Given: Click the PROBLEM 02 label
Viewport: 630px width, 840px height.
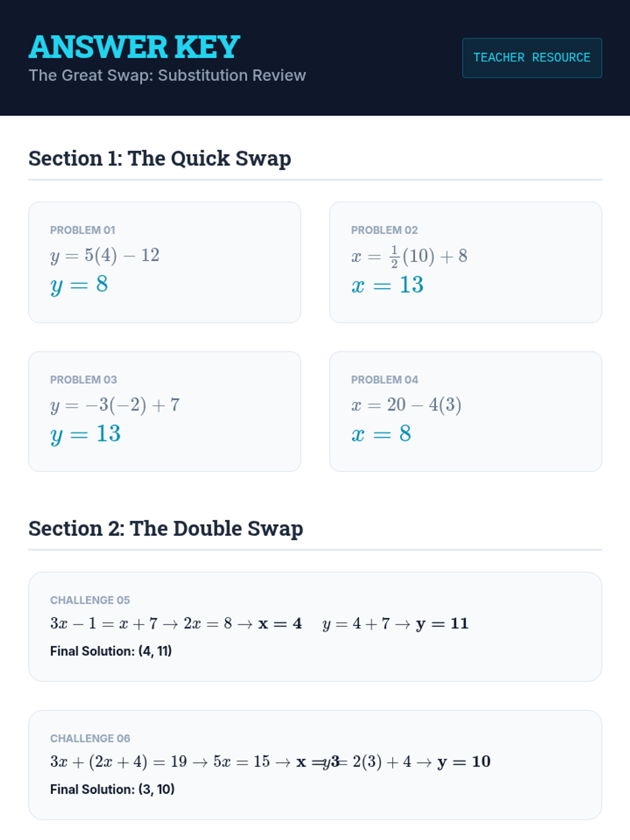Looking at the screenshot, I should [x=384, y=230].
